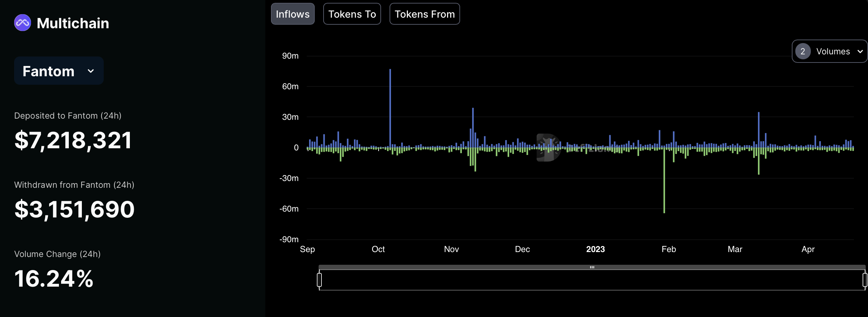Click the 16.24% volume change value
This screenshot has width=868, height=317.
pos(54,279)
